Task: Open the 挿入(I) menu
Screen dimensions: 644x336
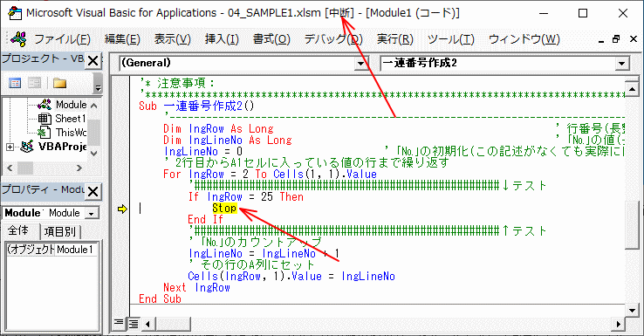Action: (x=222, y=39)
